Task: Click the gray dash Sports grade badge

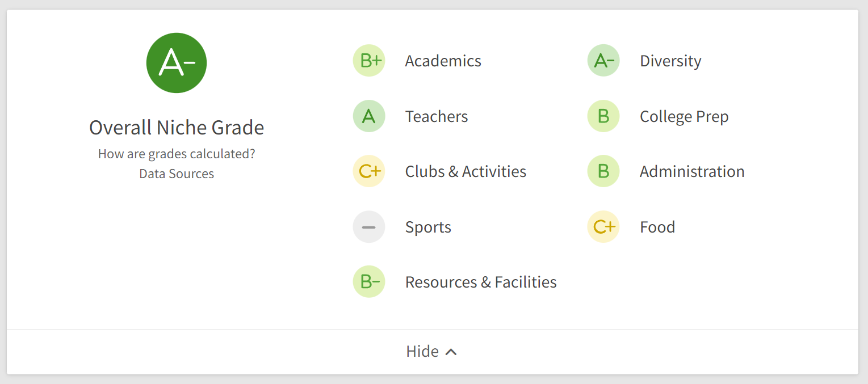Action: [369, 227]
